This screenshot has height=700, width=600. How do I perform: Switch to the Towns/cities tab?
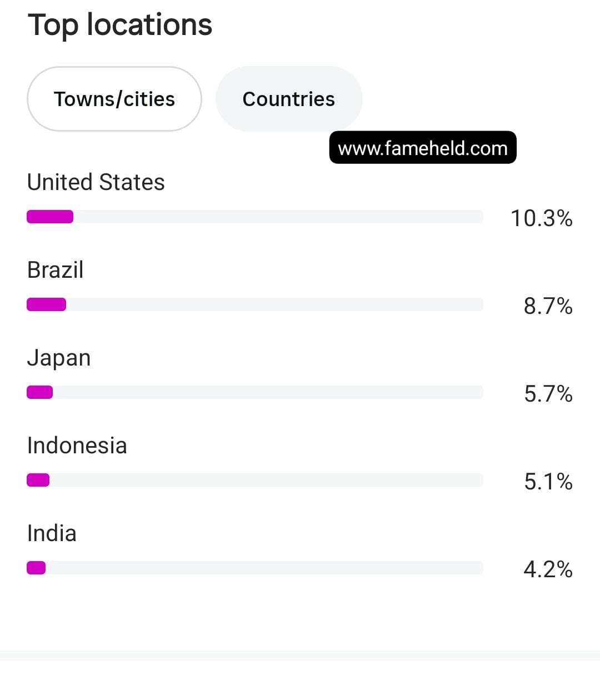tap(114, 99)
